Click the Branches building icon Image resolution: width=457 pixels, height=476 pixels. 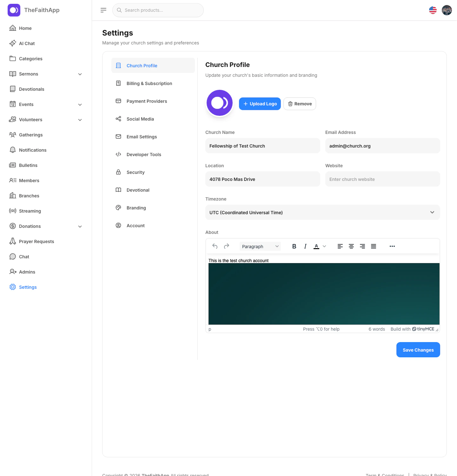pos(13,195)
